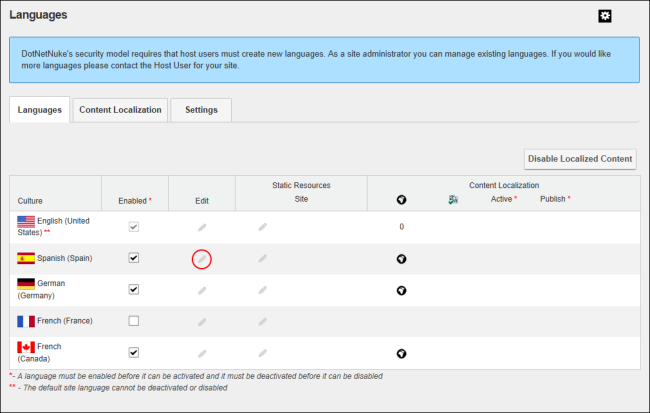650x413 pixels.
Task: Click the footnote about enabling a language
Action: point(196,377)
